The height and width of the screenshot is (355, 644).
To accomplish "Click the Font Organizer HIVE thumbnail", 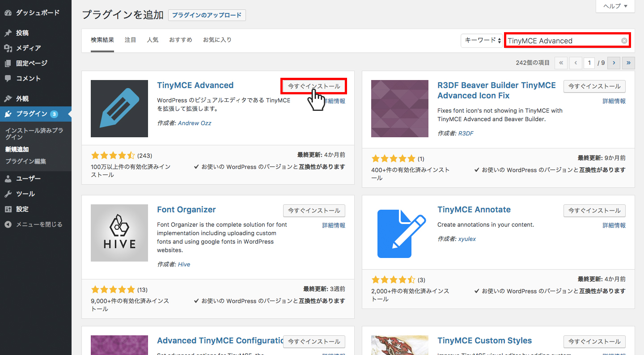I will [x=119, y=233].
